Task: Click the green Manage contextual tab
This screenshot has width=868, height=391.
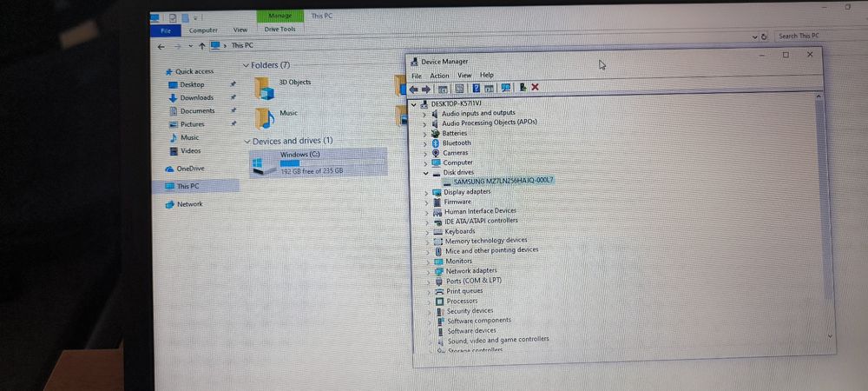Action: coord(280,16)
